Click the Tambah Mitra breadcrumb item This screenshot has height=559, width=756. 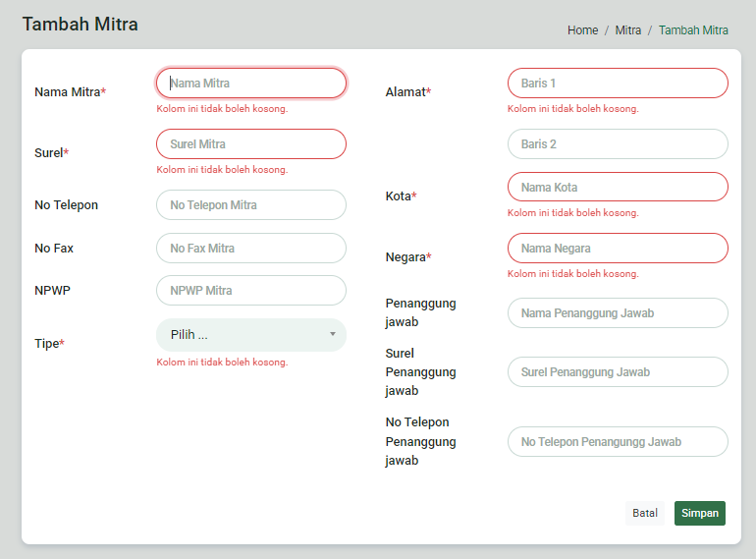[693, 30]
